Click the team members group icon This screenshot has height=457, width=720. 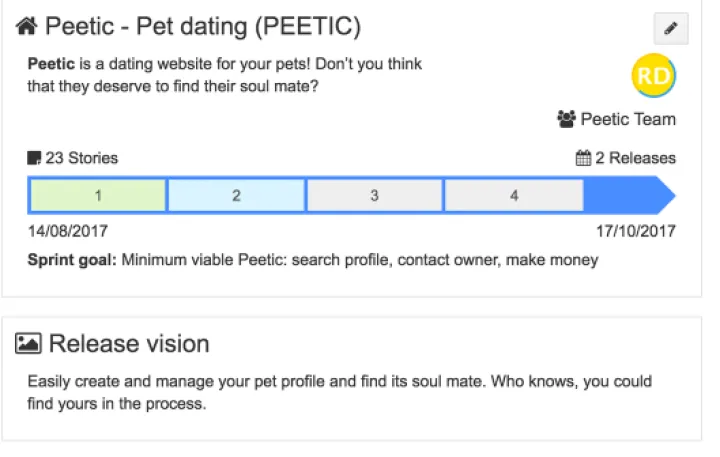pos(567,119)
